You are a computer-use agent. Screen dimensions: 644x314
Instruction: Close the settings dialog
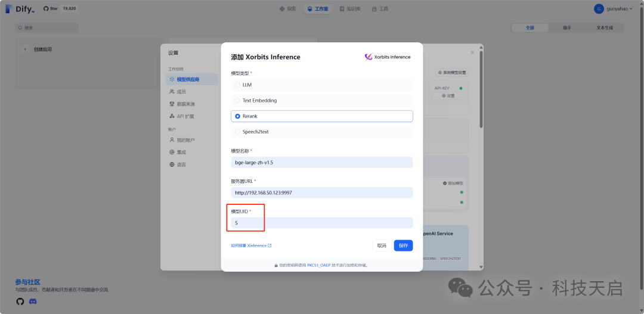point(472,52)
